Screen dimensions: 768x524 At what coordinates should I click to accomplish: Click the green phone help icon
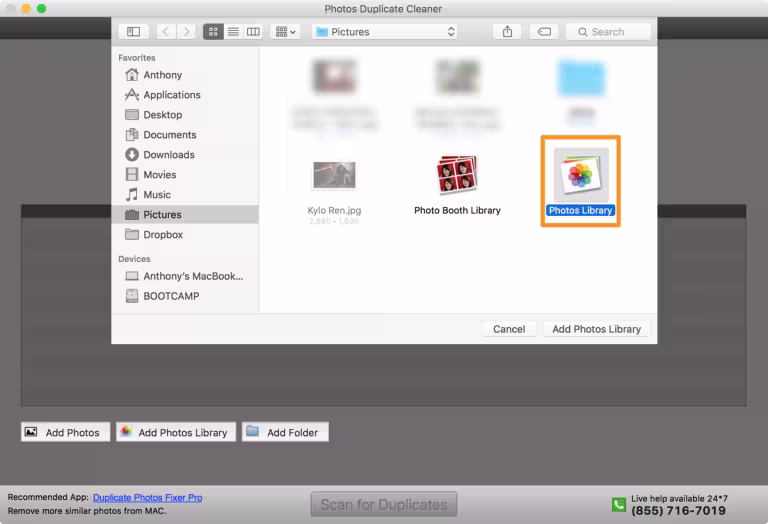click(619, 504)
